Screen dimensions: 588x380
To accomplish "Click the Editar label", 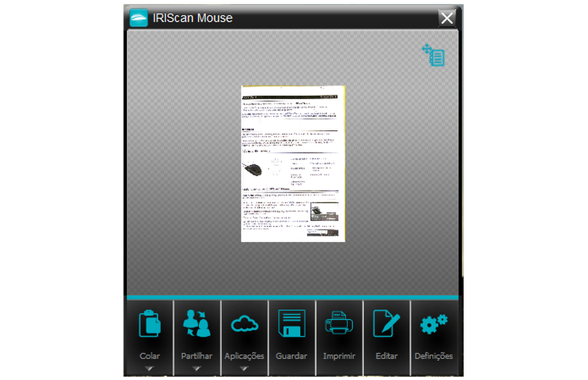I will (x=387, y=356).
